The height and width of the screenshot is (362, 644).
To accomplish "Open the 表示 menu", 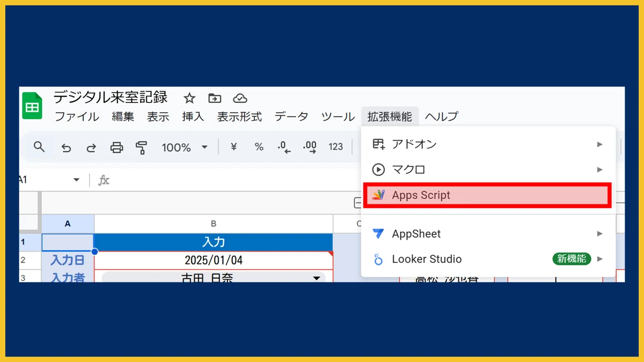I will 158,116.
